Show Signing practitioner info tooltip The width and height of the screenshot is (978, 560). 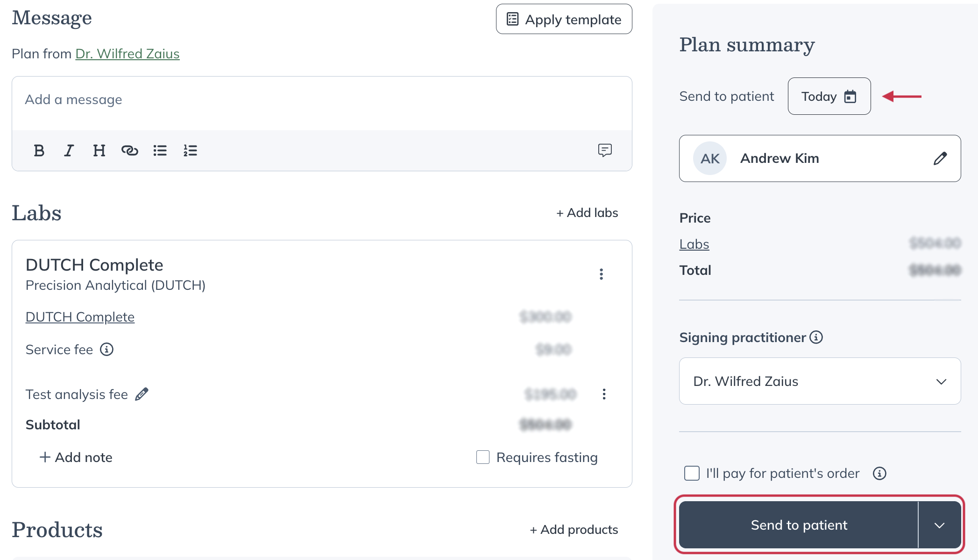tap(816, 337)
